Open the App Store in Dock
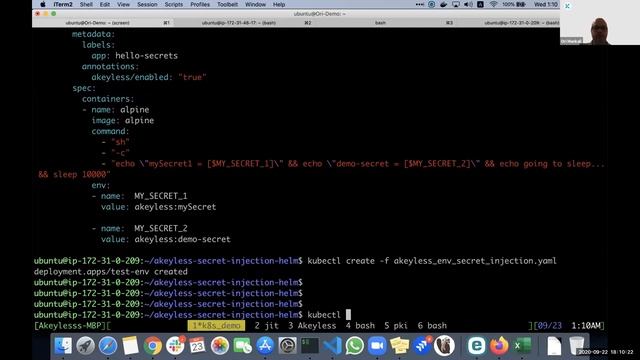Viewport: 640px width, 360px height. coord(265,346)
